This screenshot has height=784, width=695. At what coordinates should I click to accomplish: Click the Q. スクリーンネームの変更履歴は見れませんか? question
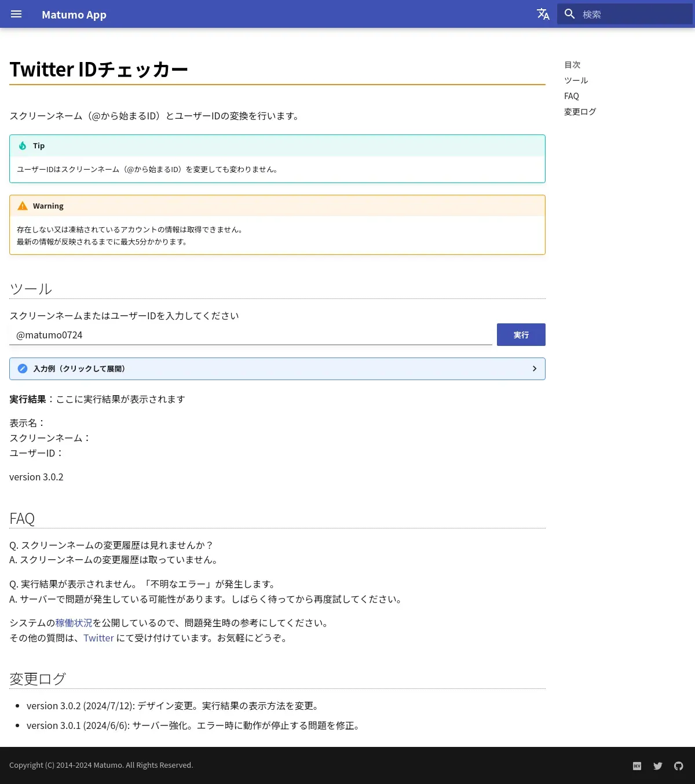pyautogui.click(x=112, y=545)
